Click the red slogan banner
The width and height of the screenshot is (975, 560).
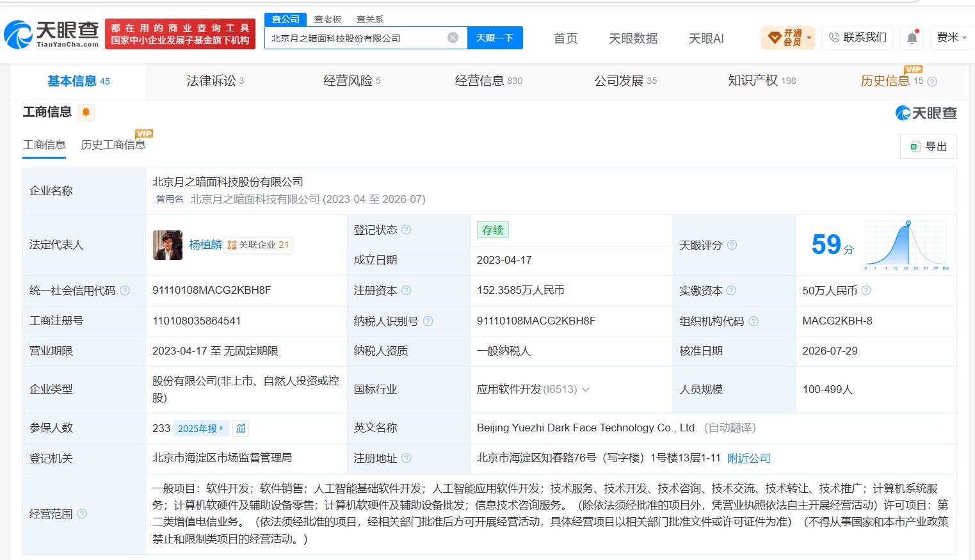[x=180, y=34]
